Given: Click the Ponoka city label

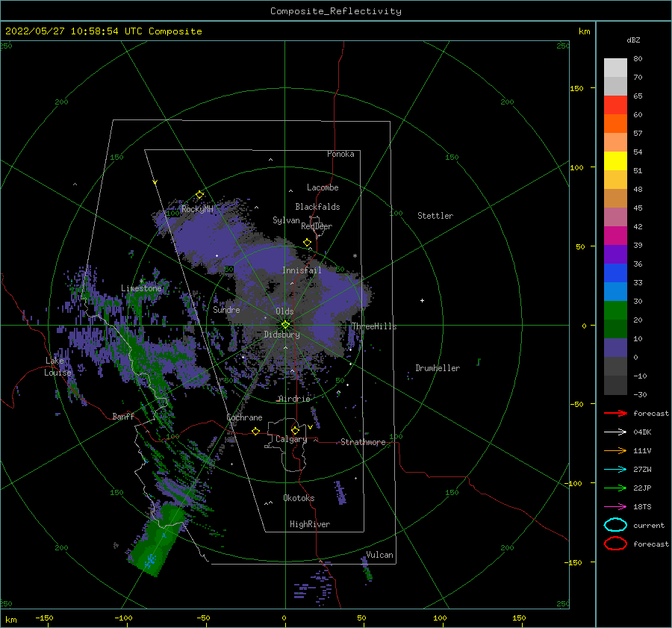Looking at the screenshot, I should (340, 154).
